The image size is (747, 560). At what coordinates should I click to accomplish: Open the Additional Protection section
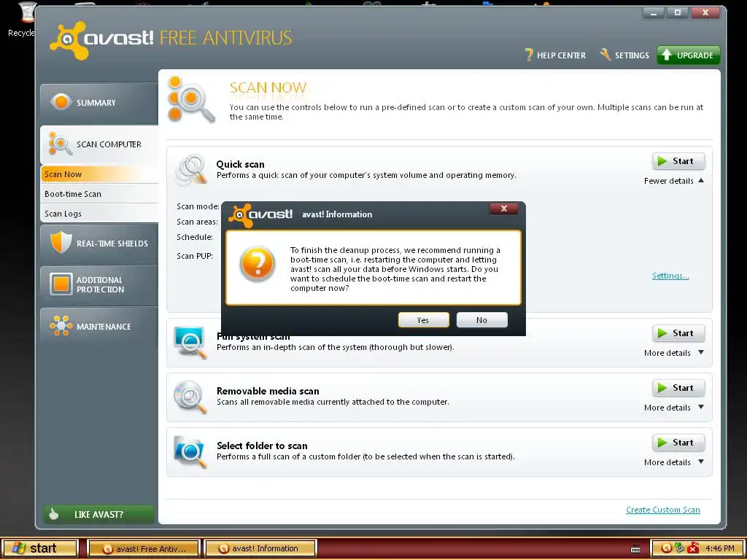point(99,285)
